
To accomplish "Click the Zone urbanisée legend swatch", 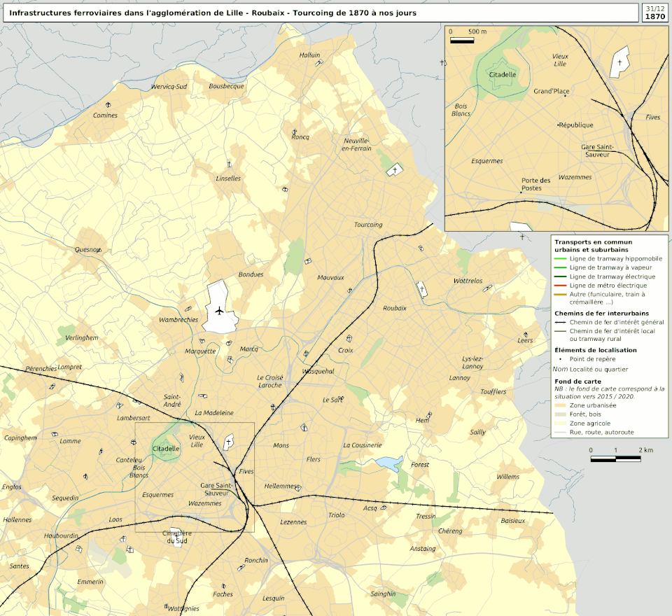I will [560, 405].
